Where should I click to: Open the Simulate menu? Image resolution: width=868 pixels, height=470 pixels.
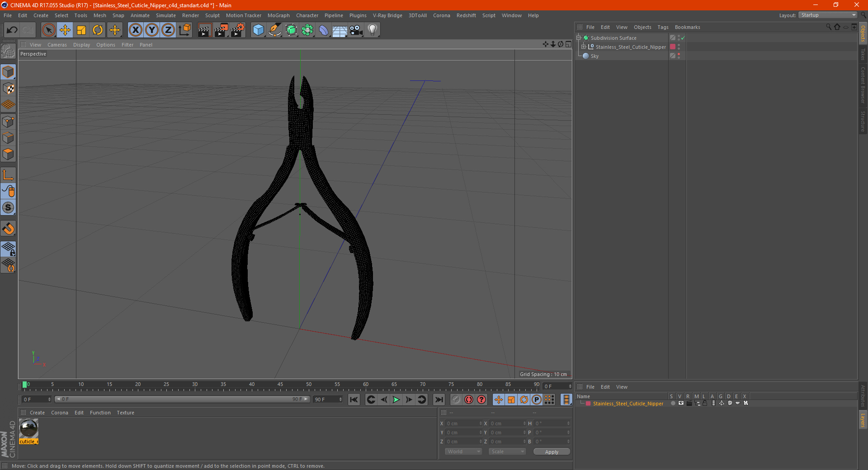click(x=166, y=15)
